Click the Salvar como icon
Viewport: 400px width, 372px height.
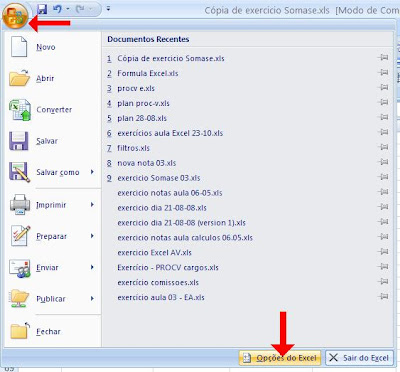pos(19,172)
